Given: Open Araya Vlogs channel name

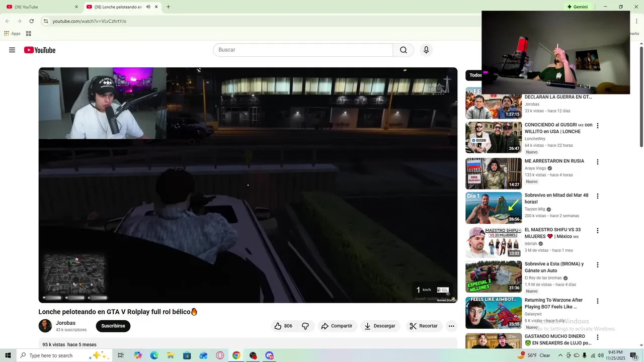Looking at the screenshot, I should tap(535, 168).
